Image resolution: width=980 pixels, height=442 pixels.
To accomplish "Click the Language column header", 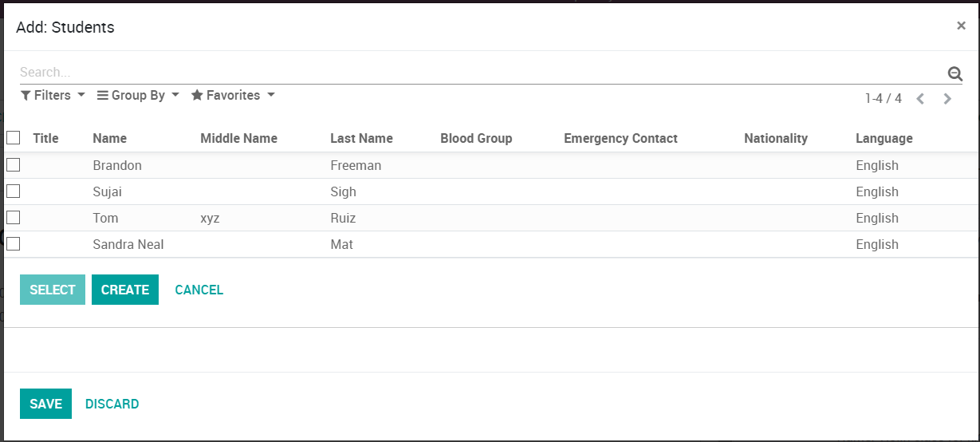I will 884,139.
